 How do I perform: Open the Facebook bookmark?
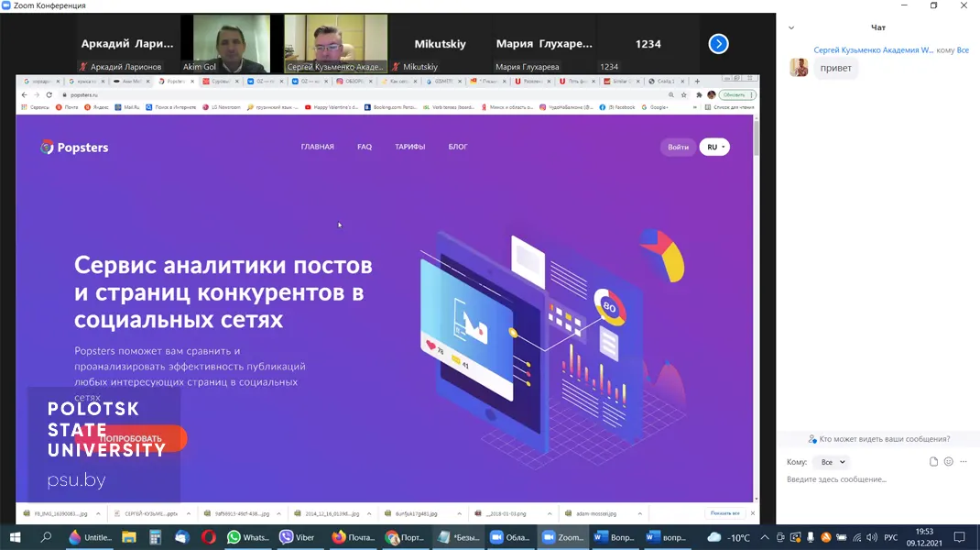coord(617,107)
